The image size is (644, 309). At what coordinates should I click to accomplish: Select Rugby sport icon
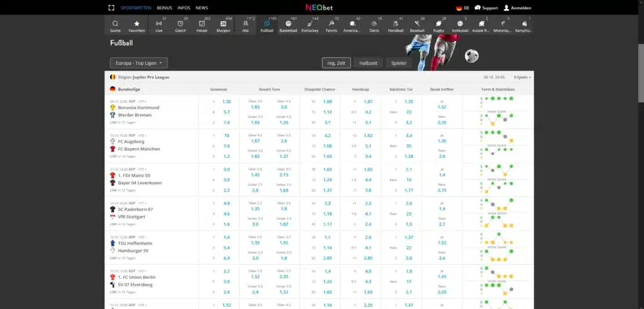439,24
